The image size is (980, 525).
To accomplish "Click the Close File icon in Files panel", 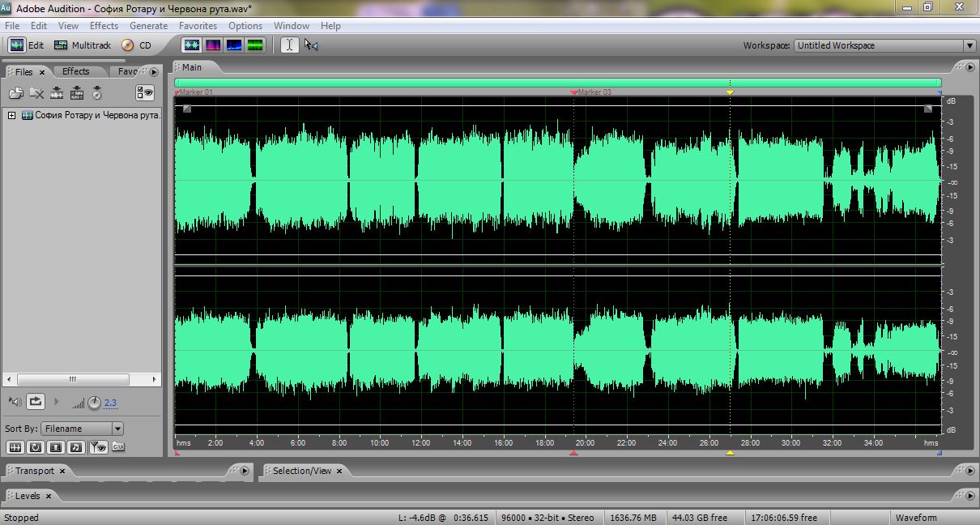I will [36, 93].
